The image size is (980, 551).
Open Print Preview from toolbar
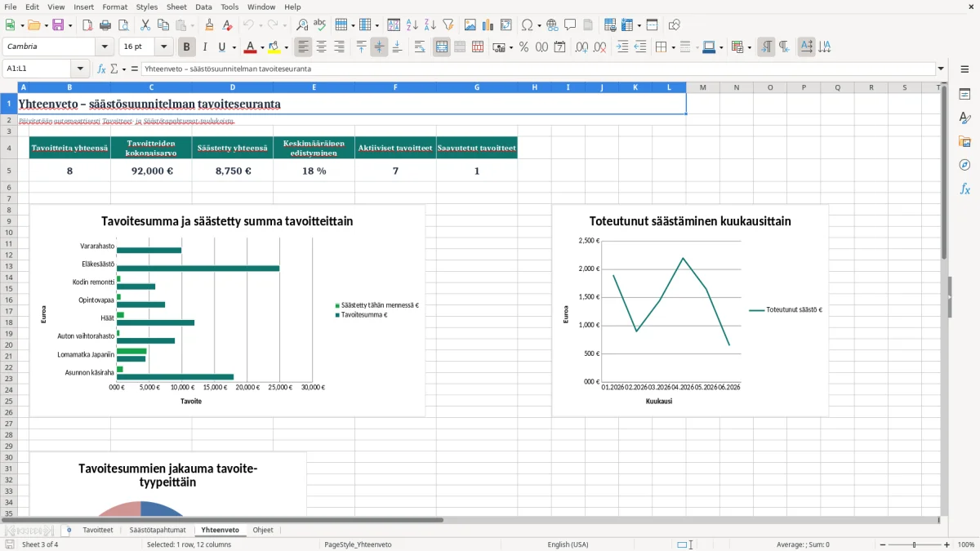(x=122, y=25)
